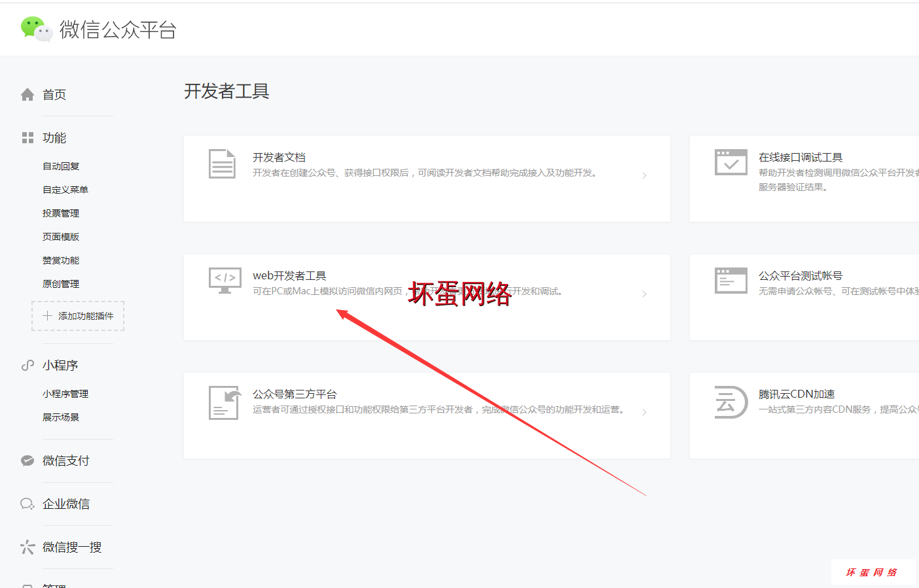The width and height of the screenshot is (919, 588).
Task: Open 展示场景 menu item
Action: tap(61, 418)
